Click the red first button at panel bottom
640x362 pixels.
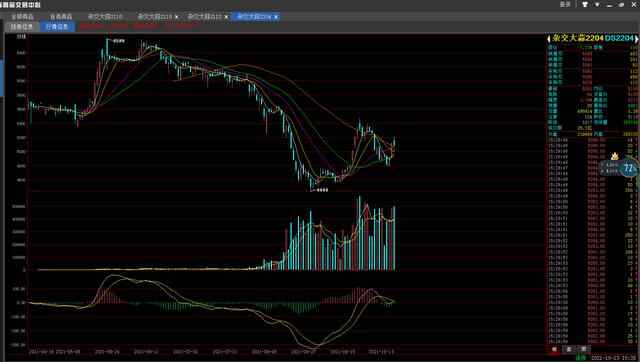click(554, 349)
